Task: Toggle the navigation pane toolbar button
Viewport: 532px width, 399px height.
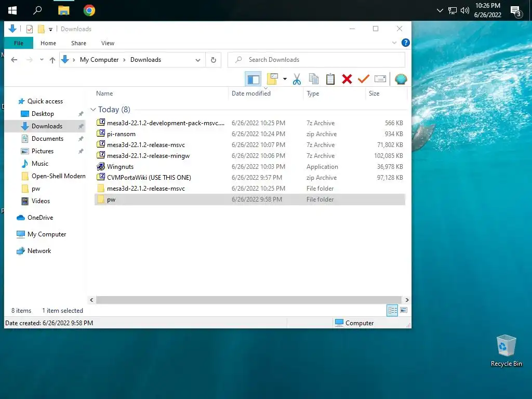Action: (x=253, y=79)
